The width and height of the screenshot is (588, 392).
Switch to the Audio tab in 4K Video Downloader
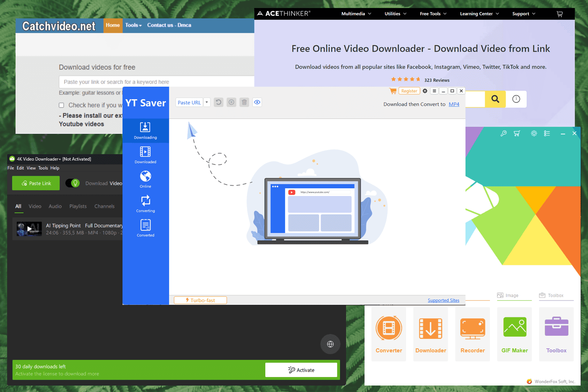(55, 206)
